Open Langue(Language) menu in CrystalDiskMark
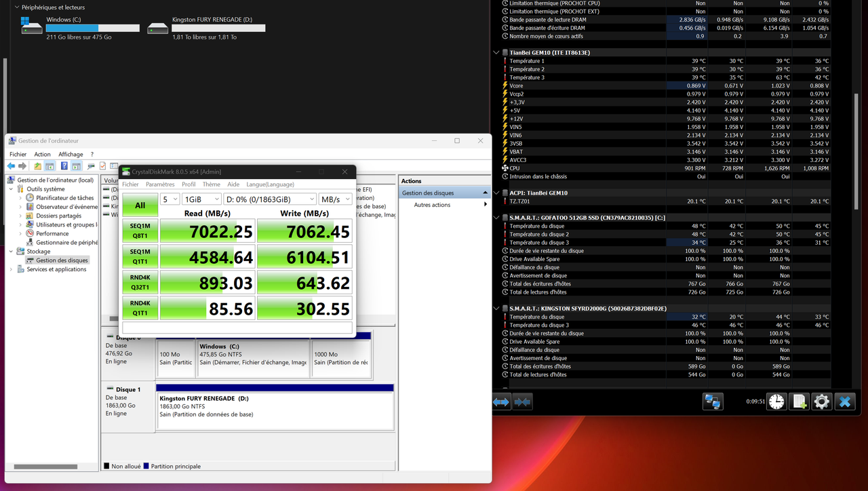 pos(270,184)
